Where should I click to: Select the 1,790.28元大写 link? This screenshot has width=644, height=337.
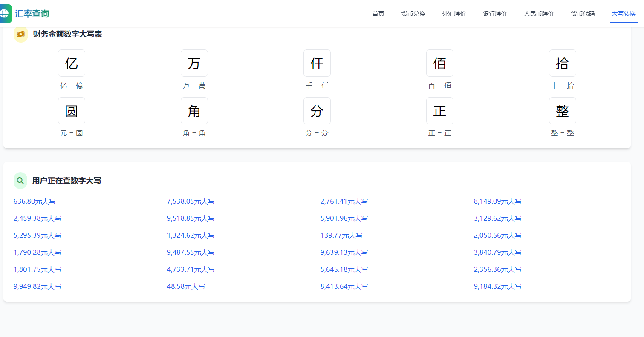point(38,252)
